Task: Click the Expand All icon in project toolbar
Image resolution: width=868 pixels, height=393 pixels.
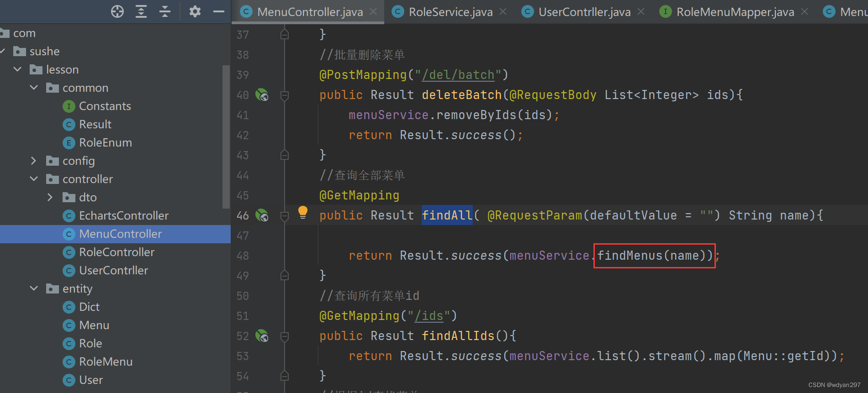Action: [141, 11]
